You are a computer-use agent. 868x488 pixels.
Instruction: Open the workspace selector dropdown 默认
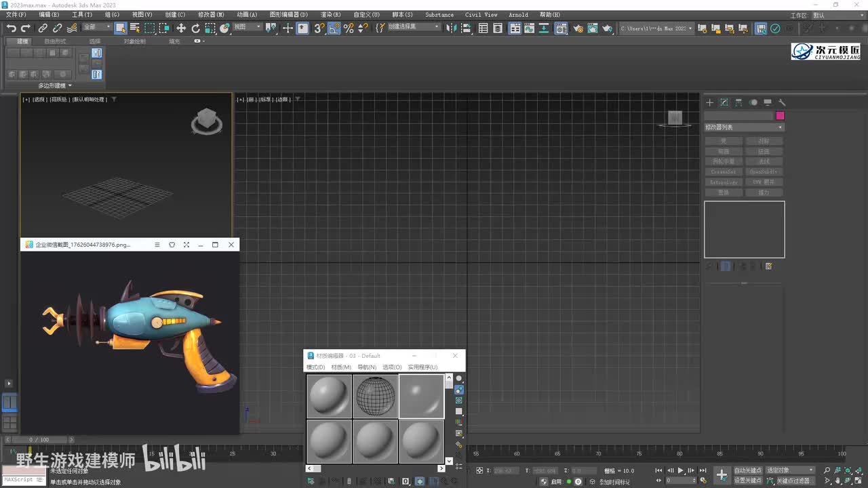tap(837, 15)
